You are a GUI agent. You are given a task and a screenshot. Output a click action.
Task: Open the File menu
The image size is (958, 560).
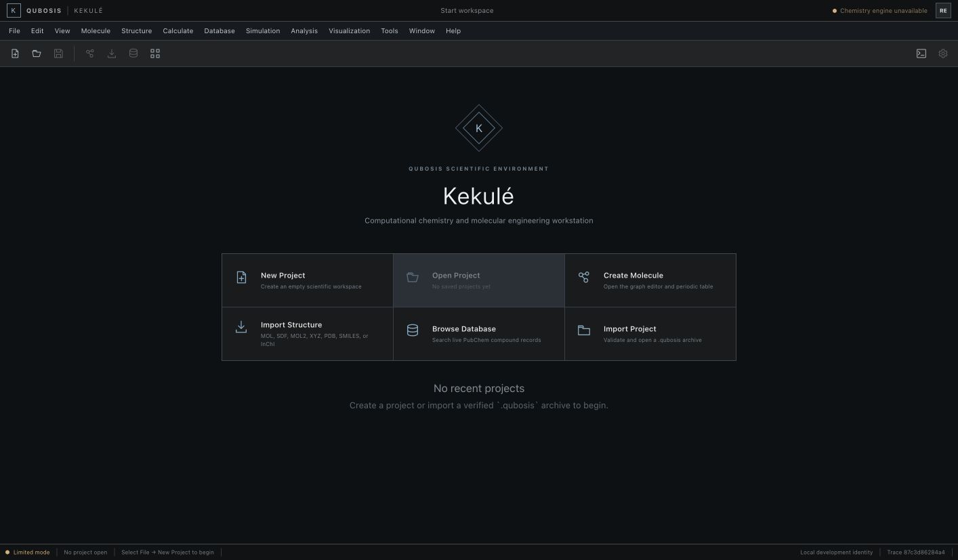point(14,31)
